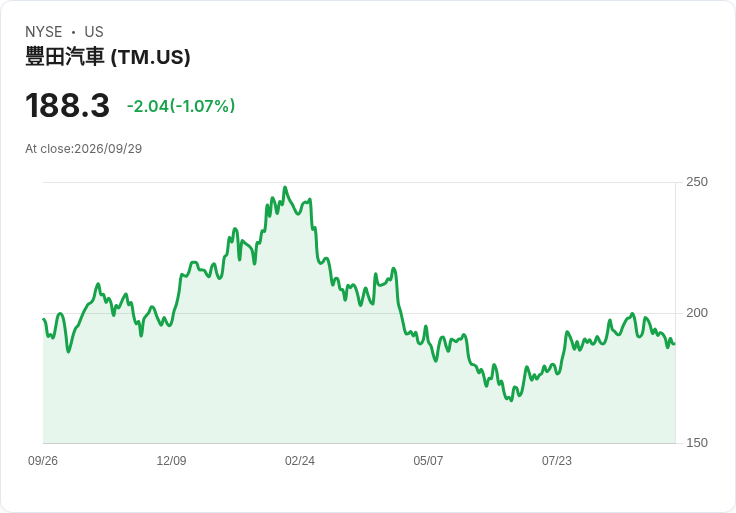Click the 188.3 current price
Screen dimensions: 736x513
point(68,106)
